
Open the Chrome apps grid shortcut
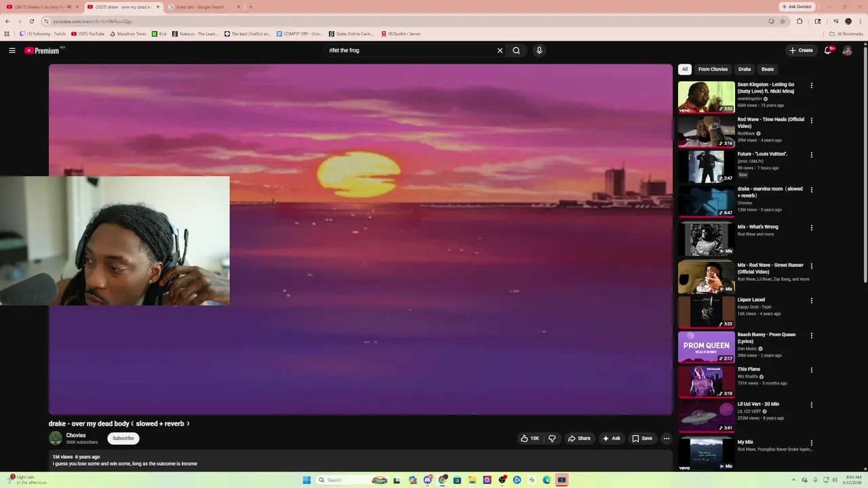tap(7, 34)
